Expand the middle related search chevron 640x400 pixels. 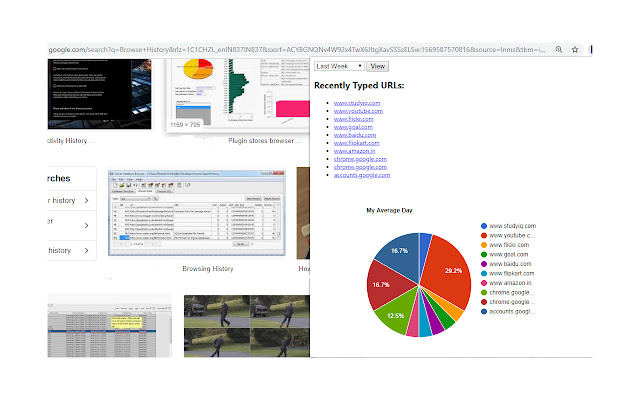coord(86,225)
